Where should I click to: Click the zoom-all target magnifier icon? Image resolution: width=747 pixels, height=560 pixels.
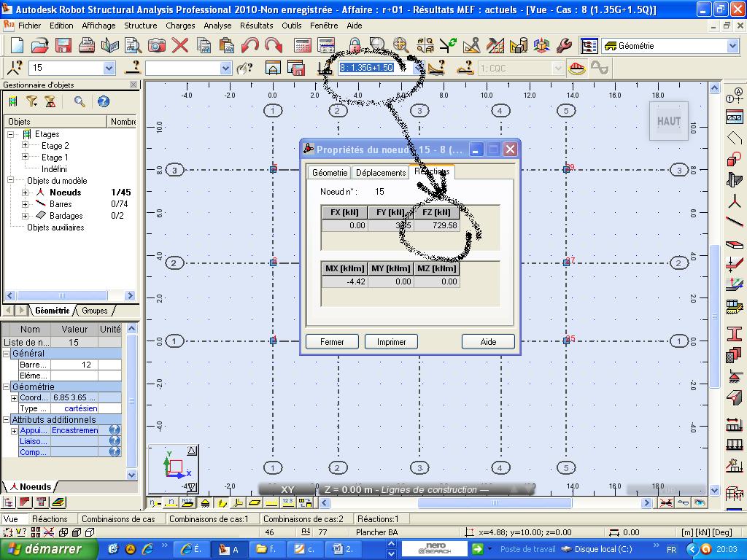[401, 46]
